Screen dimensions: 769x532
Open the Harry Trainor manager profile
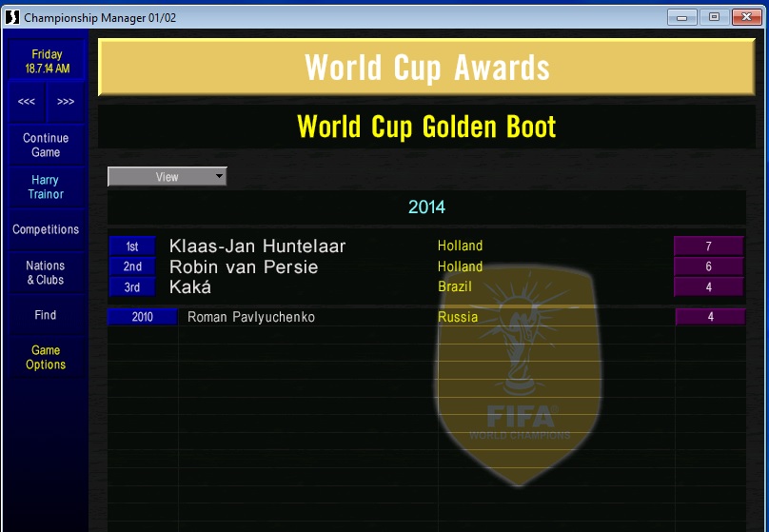pos(46,187)
